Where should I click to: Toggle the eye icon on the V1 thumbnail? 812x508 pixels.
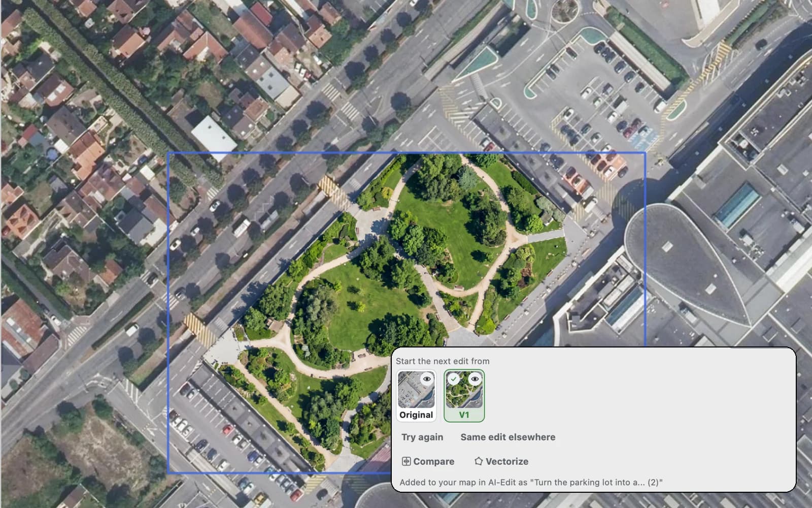click(x=475, y=379)
